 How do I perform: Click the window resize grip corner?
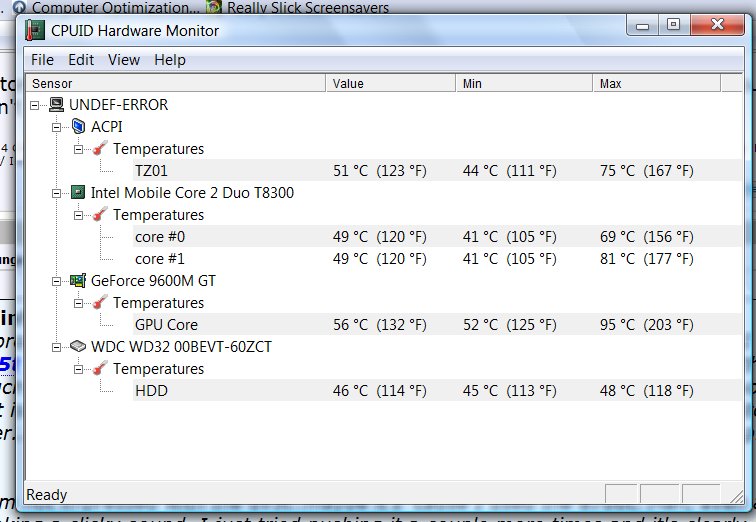pos(736,496)
